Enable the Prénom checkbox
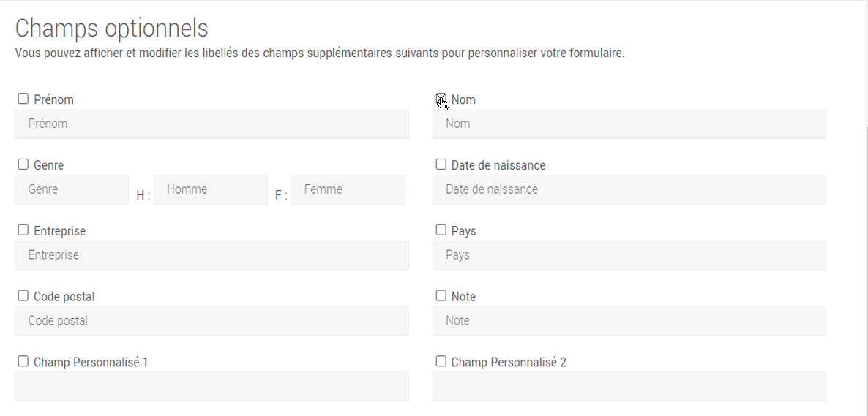The width and height of the screenshot is (868, 416). point(23,99)
